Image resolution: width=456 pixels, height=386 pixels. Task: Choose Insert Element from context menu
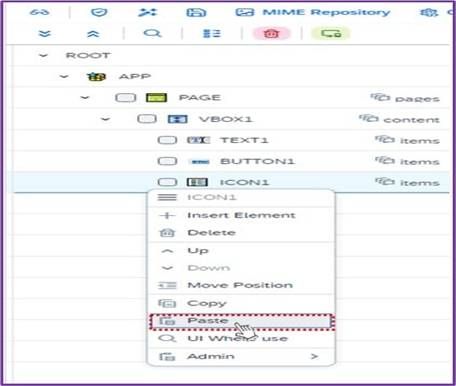(x=241, y=215)
